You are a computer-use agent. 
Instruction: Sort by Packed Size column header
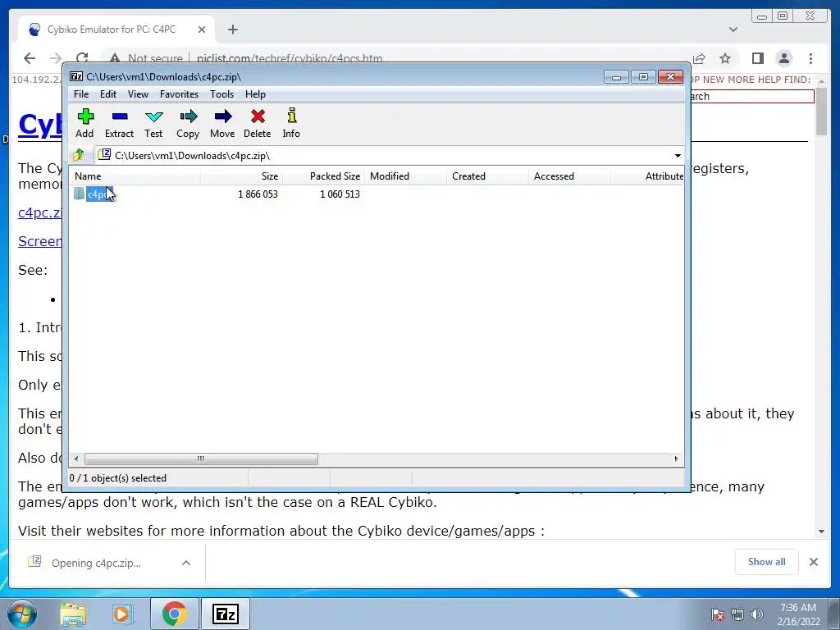click(x=323, y=176)
